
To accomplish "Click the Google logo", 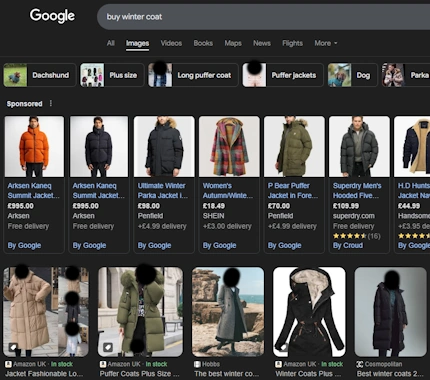I will coord(52,16).
